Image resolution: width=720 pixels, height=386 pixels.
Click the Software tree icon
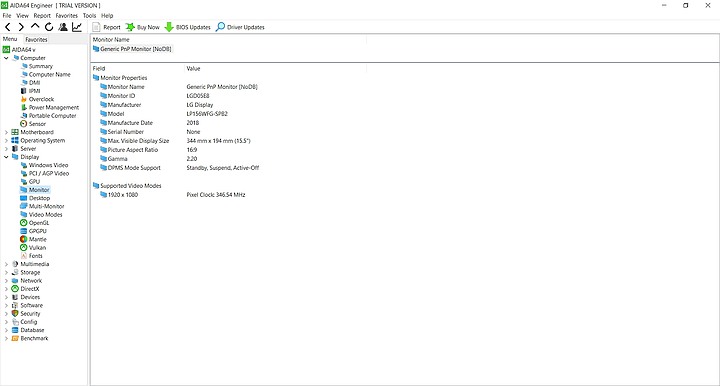[15, 306]
